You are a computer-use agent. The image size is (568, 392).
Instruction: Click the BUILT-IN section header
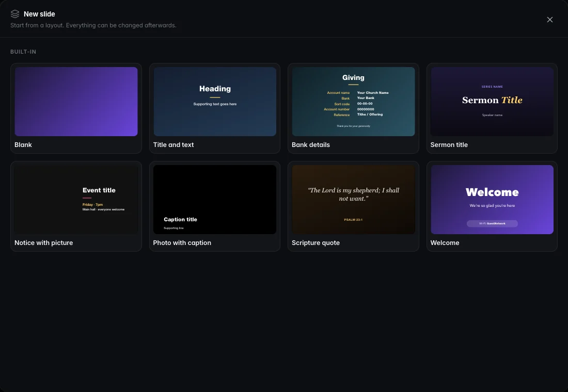(23, 52)
